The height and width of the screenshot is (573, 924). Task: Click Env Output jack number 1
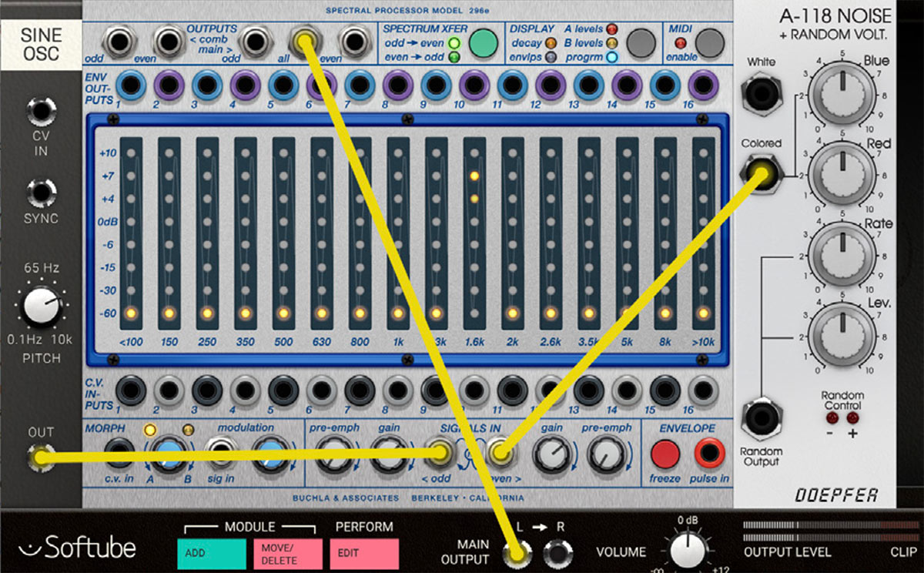[132, 84]
